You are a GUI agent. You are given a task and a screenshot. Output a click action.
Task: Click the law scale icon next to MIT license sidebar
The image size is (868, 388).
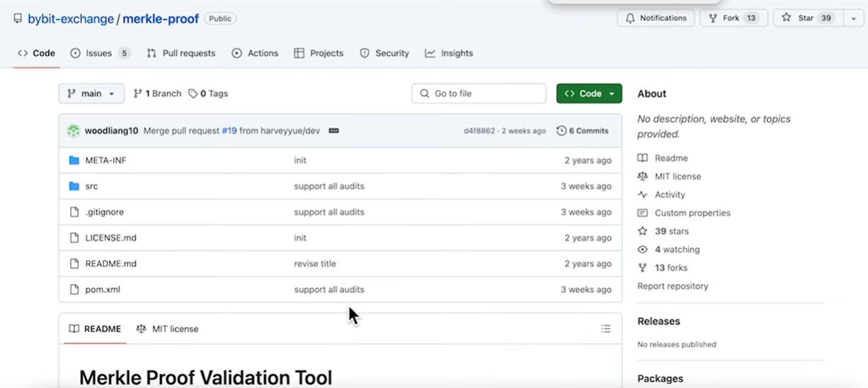(x=642, y=176)
